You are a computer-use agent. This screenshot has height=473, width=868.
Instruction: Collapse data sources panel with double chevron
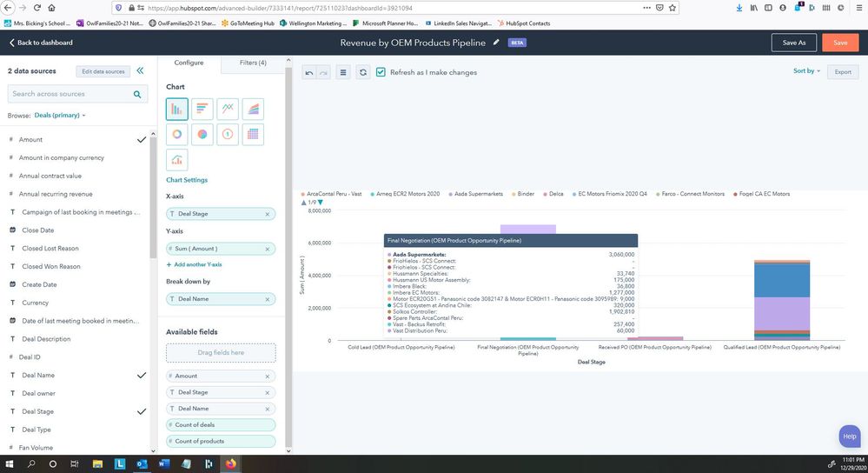[140, 71]
